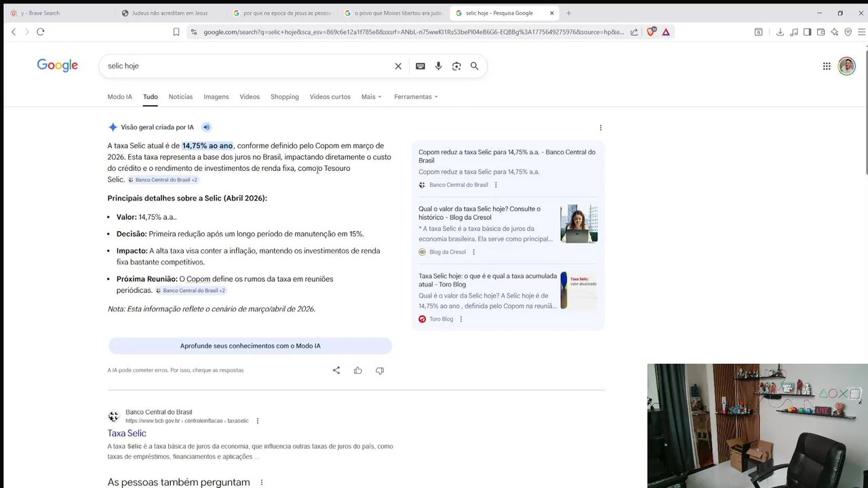868x488 pixels.
Task: Open the browser main hamburger menu
Action: pyautogui.click(x=862, y=32)
